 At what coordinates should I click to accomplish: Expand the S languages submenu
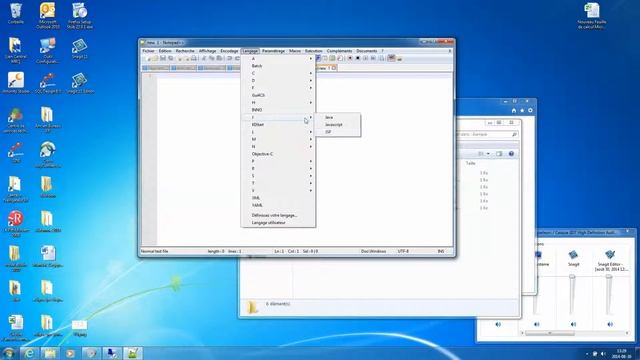click(278, 176)
